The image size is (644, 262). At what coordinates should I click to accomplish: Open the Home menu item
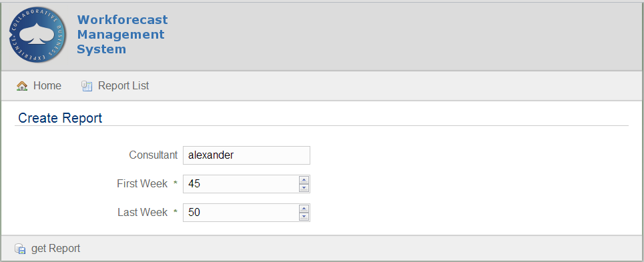tap(39, 86)
